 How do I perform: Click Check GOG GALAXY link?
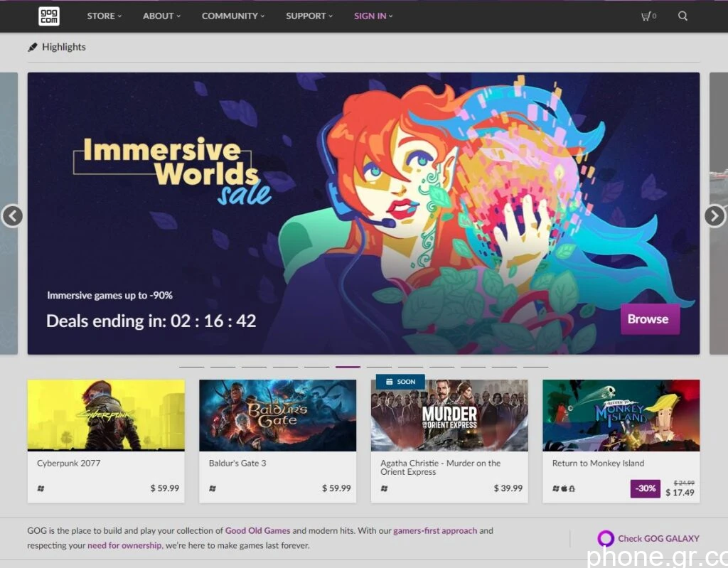(658, 538)
